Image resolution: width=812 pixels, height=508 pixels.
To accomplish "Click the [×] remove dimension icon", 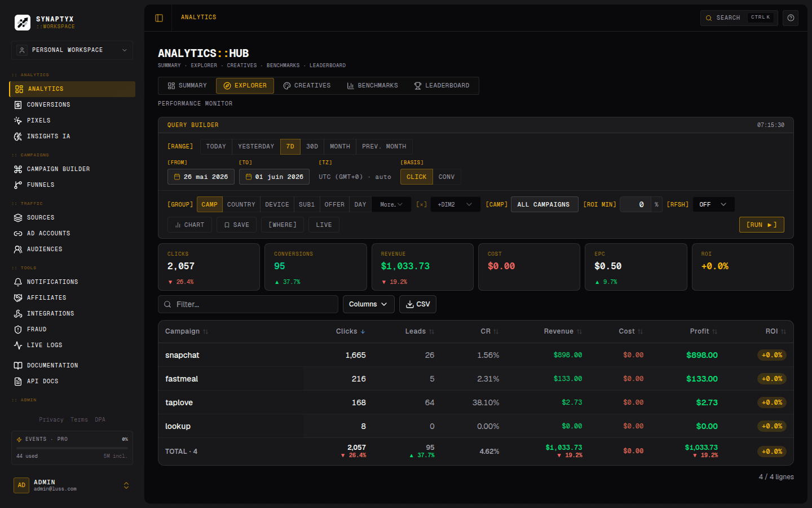I will click(421, 204).
